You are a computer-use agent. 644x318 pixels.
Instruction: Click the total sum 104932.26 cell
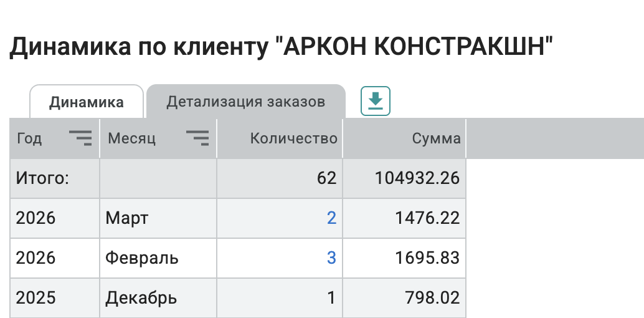coord(417,179)
